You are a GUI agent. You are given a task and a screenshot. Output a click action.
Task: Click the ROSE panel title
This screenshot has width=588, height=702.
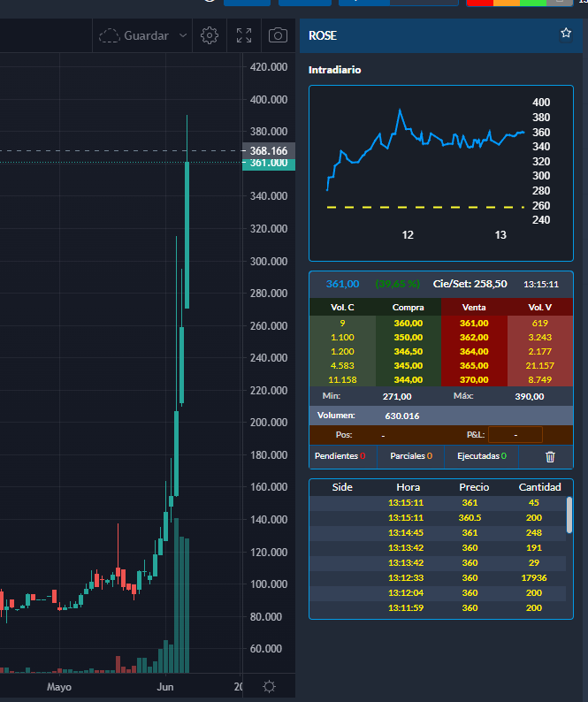[323, 36]
